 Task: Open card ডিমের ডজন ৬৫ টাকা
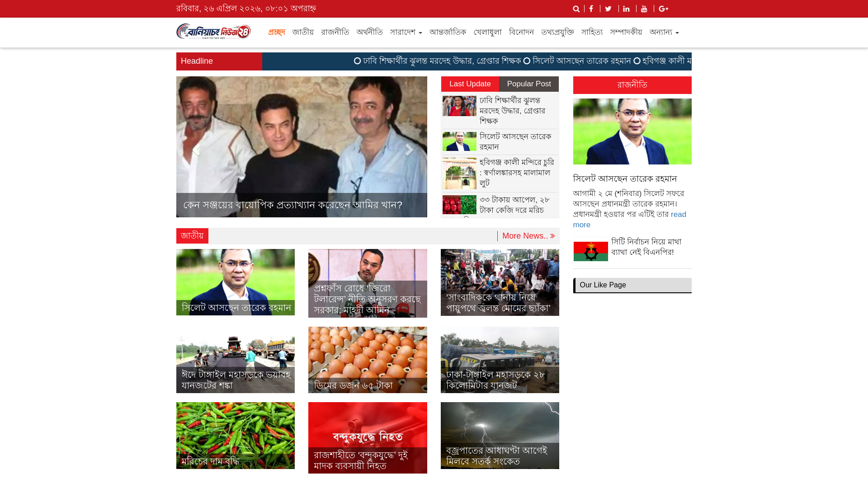click(x=368, y=360)
